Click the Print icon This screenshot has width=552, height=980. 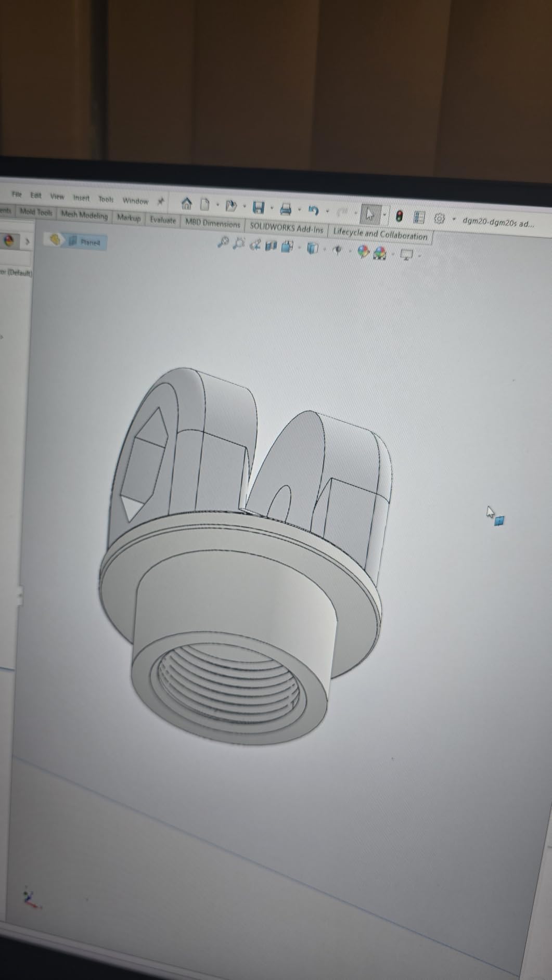[286, 209]
